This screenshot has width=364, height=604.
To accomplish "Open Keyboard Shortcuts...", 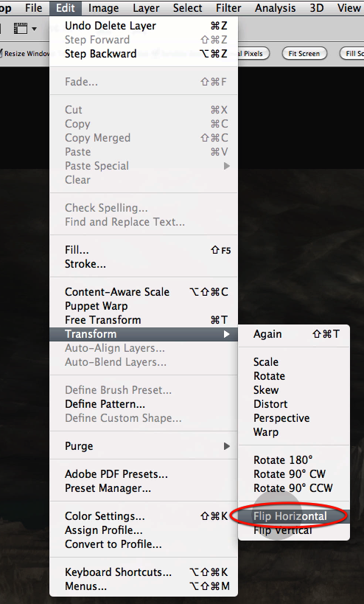I will [x=144, y=572].
